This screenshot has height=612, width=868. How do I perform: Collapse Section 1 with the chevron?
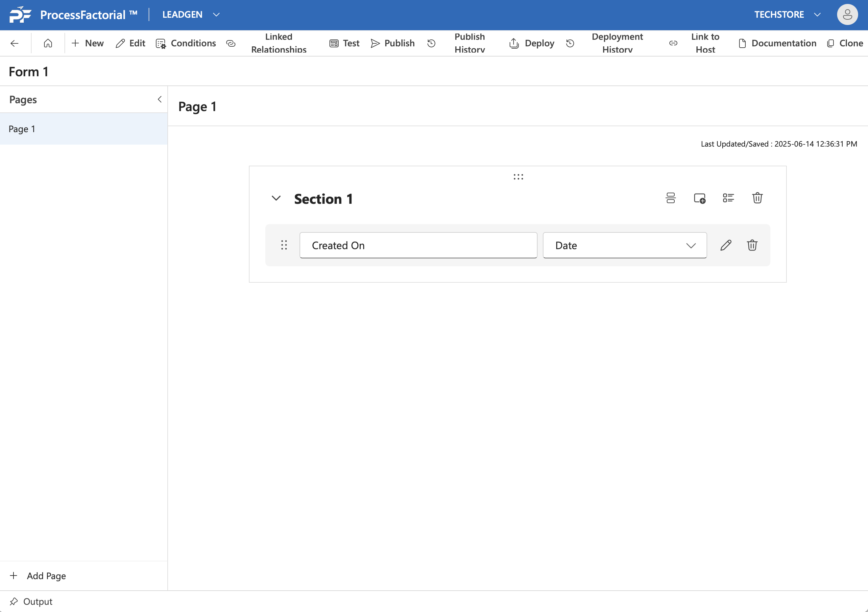tap(276, 198)
